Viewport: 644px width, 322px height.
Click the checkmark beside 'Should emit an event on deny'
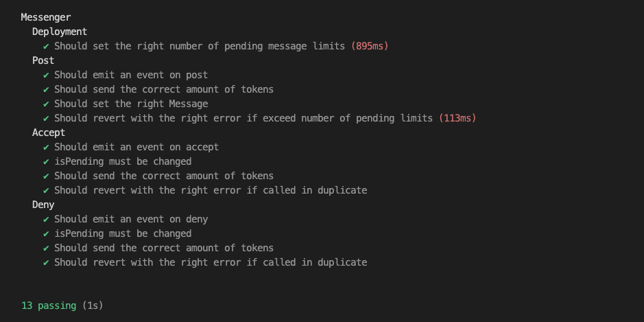pyautogui.click(x=46, y=219)
